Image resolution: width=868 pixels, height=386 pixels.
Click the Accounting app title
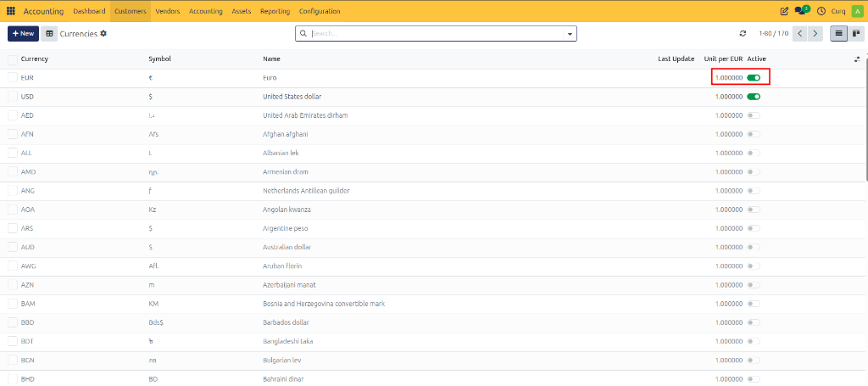(43, 11)
